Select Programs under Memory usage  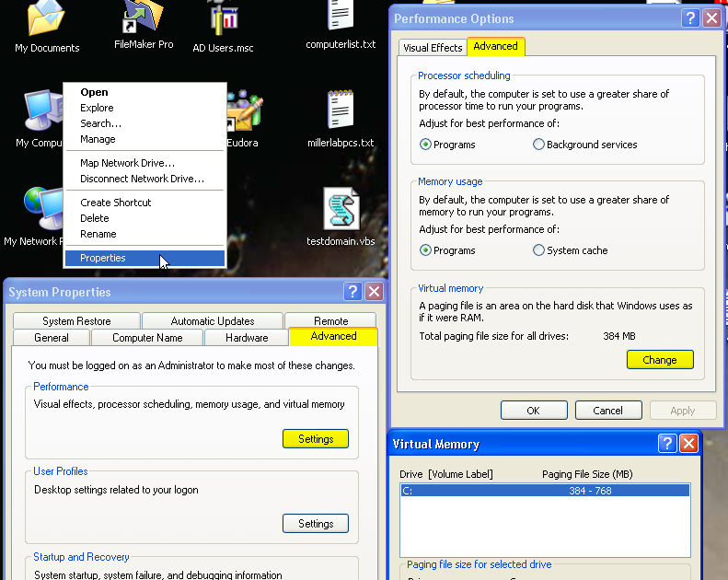point(447,250)
